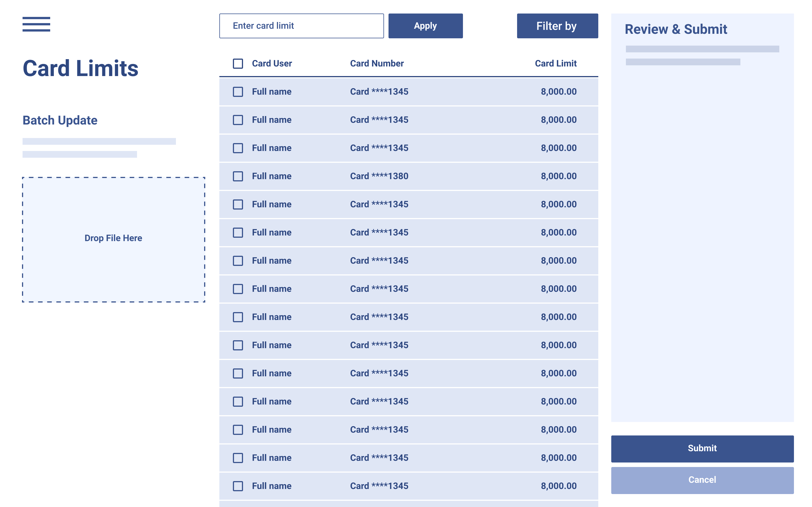This screenshot has height=507, width=812.
Task: Open the hamburger navigation menu
Action: pyautogui.click(x=36, y=25)
